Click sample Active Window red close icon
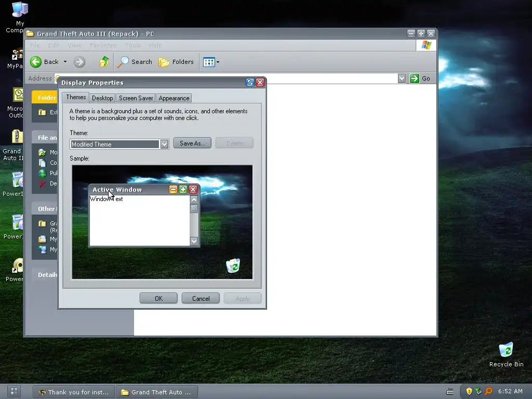 pos(193,189)
